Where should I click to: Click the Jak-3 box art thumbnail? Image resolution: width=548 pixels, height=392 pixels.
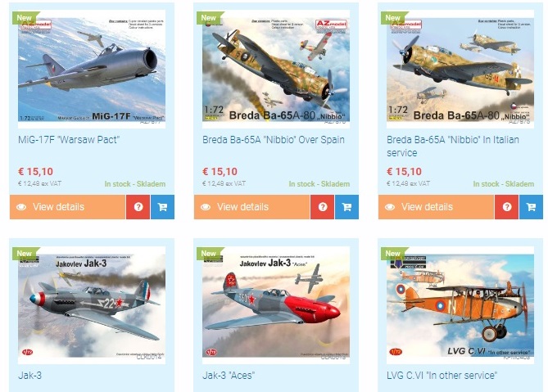pos(92,305)
